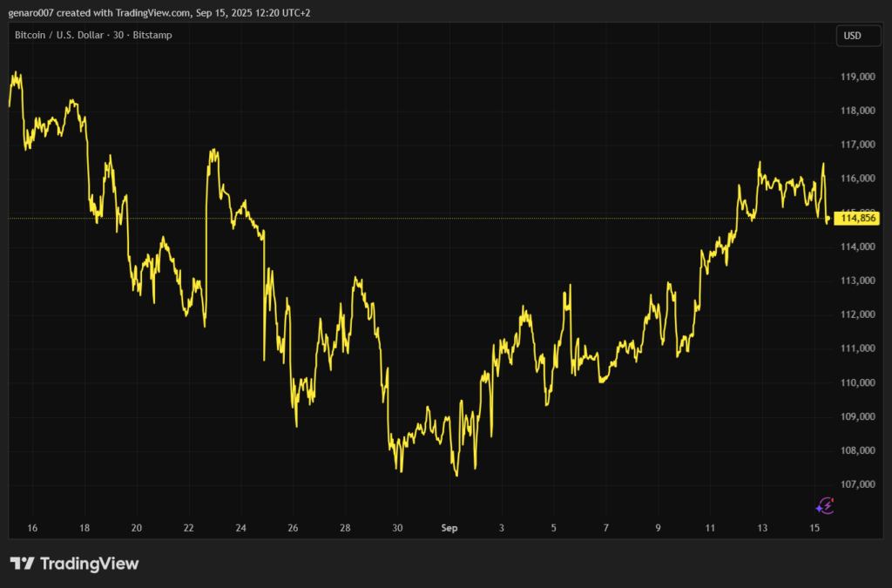Click the 26 date label on time axis
This screenshot has width=892, height=588.
293,528
